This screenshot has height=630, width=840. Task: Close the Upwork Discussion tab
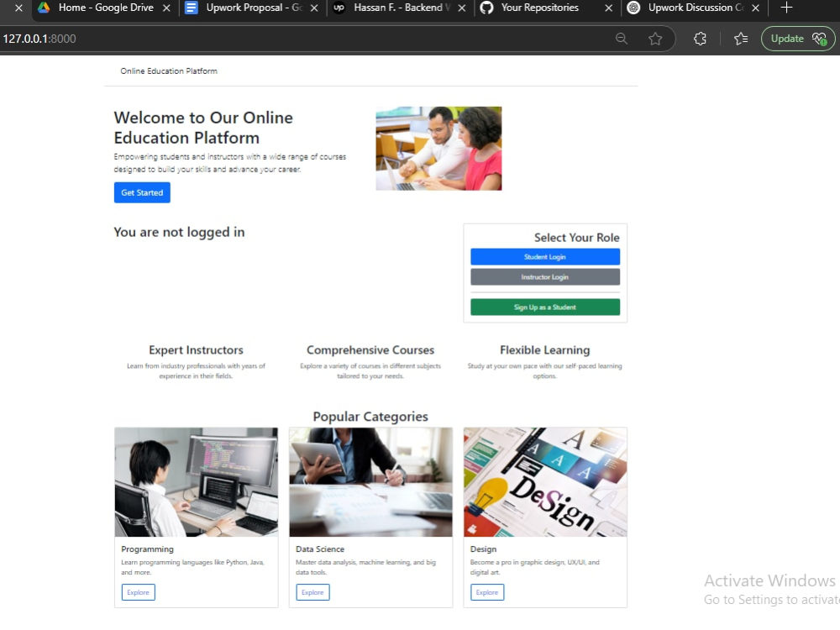(x=755, y=8)
